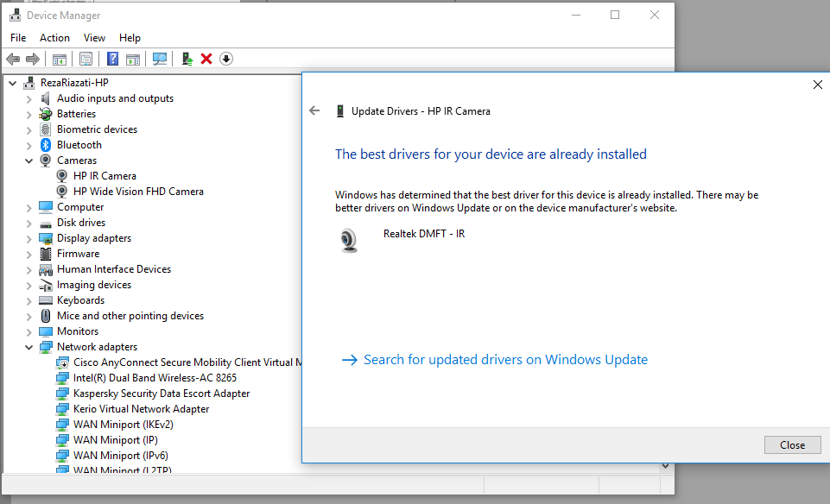This screenshot has height=504, width=830.
Task: Click Search for updated drivers on Windows Update
Action: click(505, 360)
